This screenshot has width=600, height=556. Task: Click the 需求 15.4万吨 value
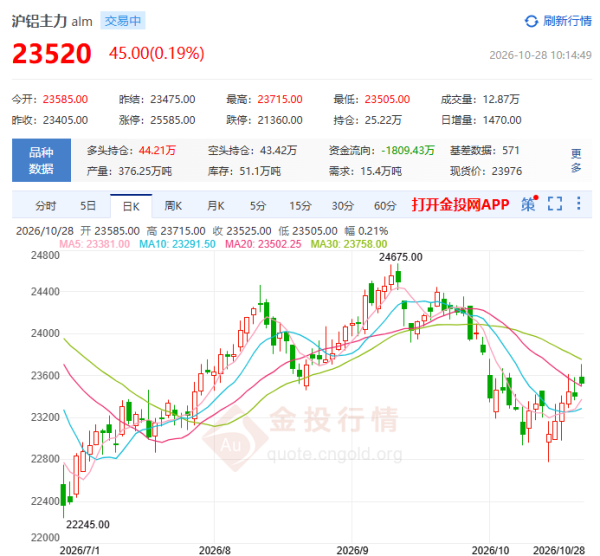coord(381,171)
